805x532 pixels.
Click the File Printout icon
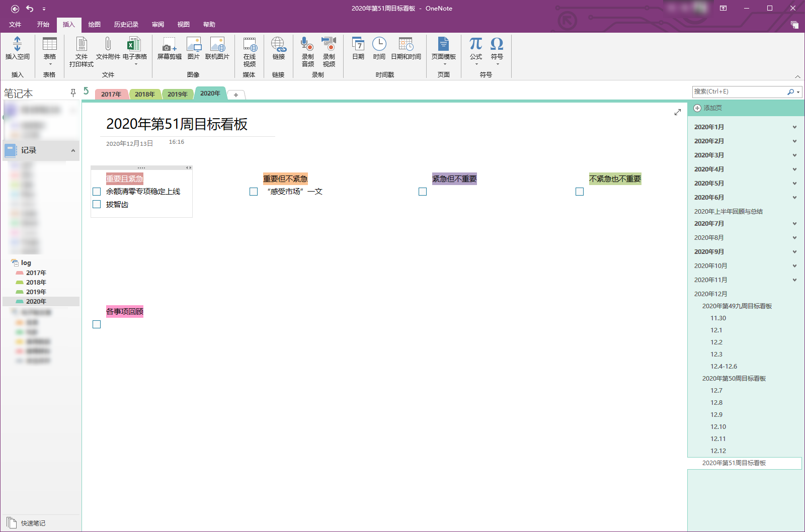pos(82,52)
